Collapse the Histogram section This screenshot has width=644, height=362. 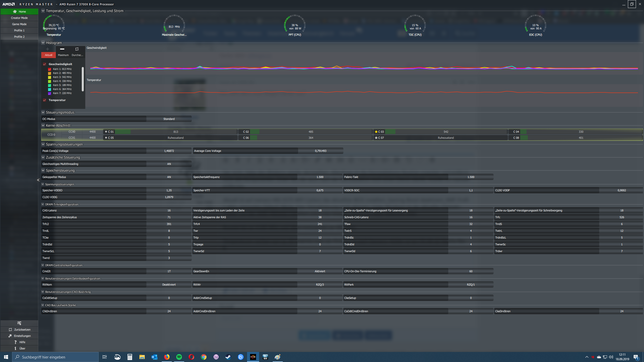[43, 43]
